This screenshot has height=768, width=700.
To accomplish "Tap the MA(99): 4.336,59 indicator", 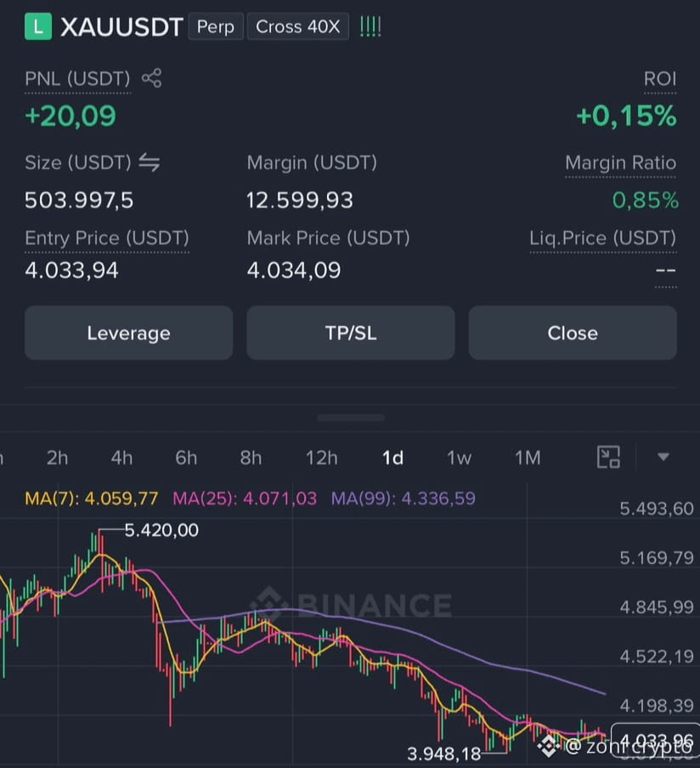I will click(x=404, y=499).
